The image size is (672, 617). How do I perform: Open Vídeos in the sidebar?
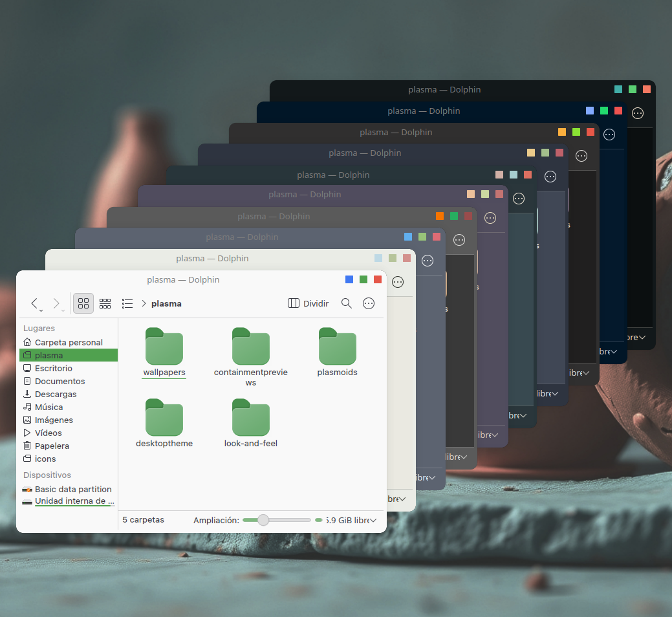[69, 433]
